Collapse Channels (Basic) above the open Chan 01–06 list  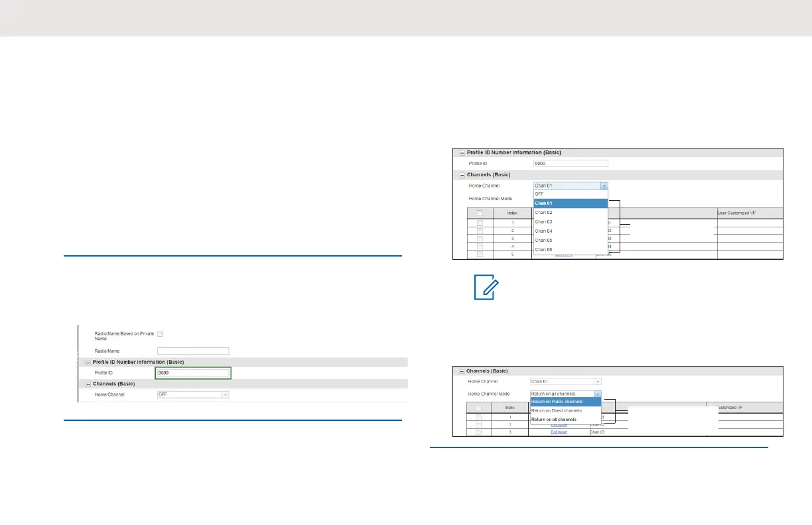coord(462,175)
